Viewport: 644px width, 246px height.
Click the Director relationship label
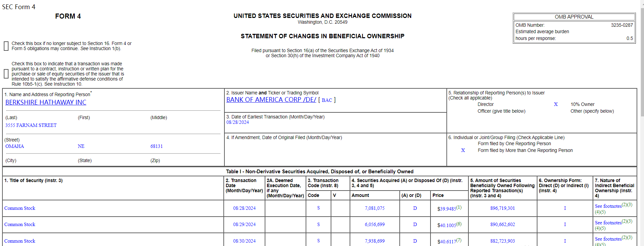pos(486,104)
